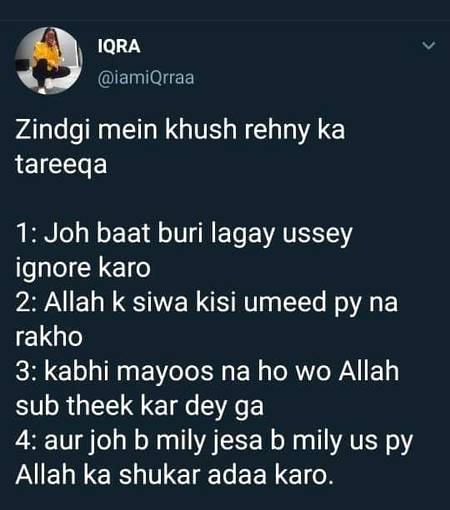The image size is (450, 510).
Task: Click the IQRA display name
Action: [x=119, y=46]
